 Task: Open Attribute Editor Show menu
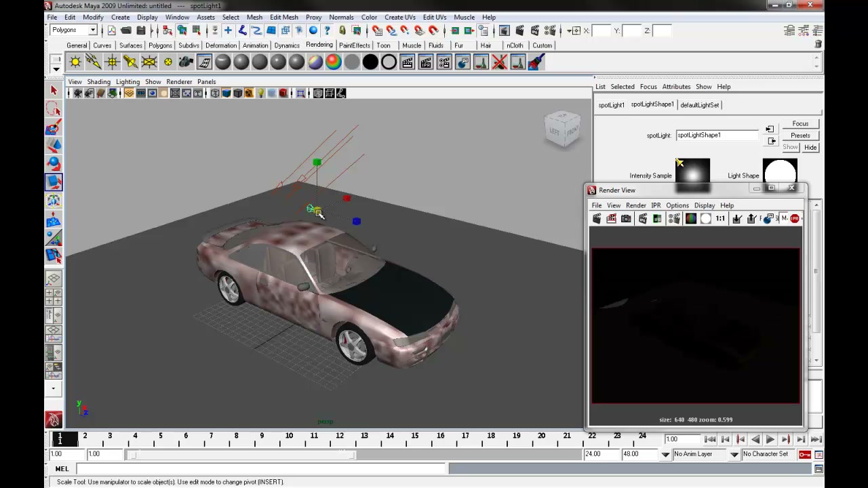coord(704,87)
